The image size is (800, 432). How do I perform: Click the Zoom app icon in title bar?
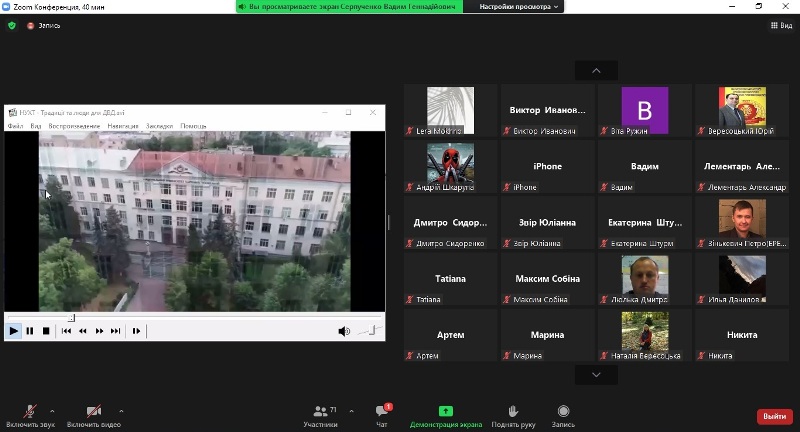[x=7, y=7]
